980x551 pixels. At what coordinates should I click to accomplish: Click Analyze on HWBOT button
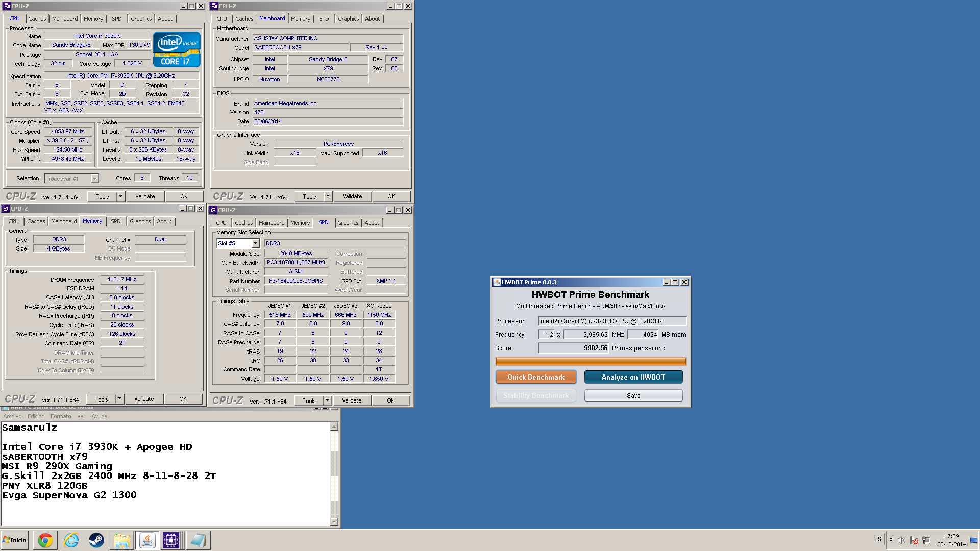633,377
